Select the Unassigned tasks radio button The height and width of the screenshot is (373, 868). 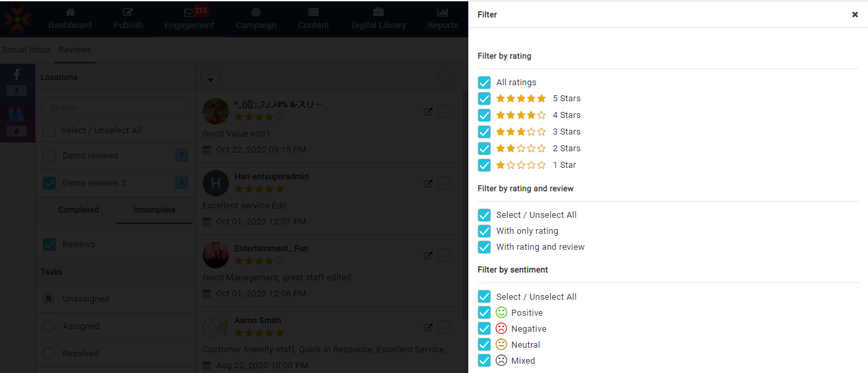click(x=49, y=299)
